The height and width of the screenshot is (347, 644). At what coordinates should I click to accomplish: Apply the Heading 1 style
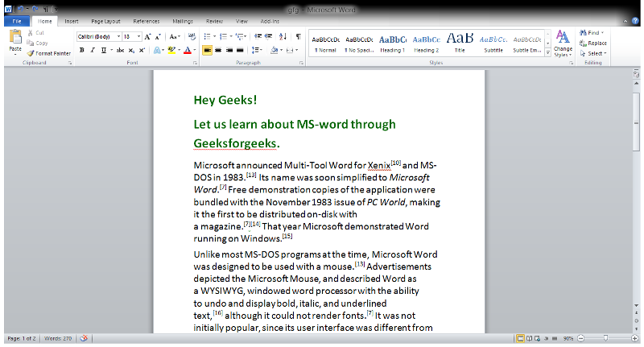tap(393, 43)
